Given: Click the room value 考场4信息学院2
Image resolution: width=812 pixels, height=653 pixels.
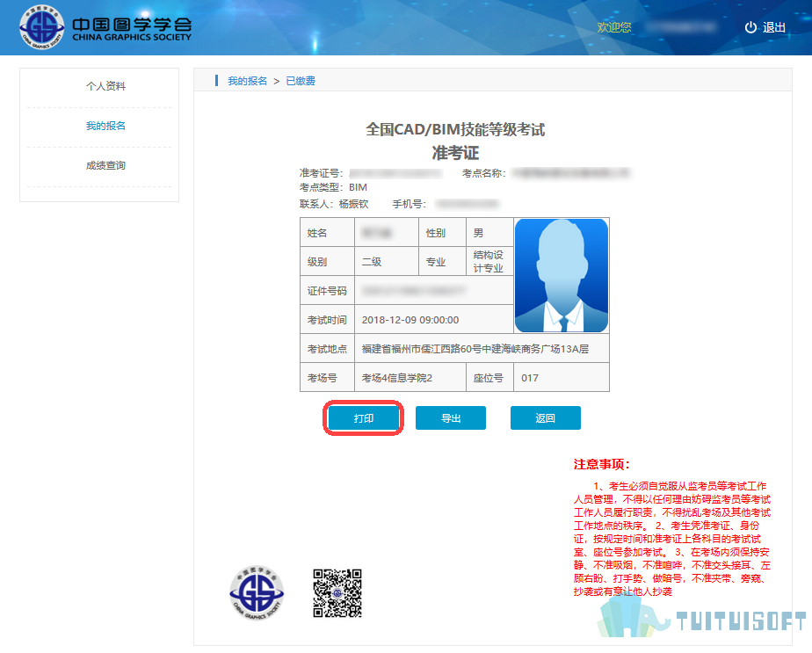Looking at the screenshot, I should [x=396, y=378].
